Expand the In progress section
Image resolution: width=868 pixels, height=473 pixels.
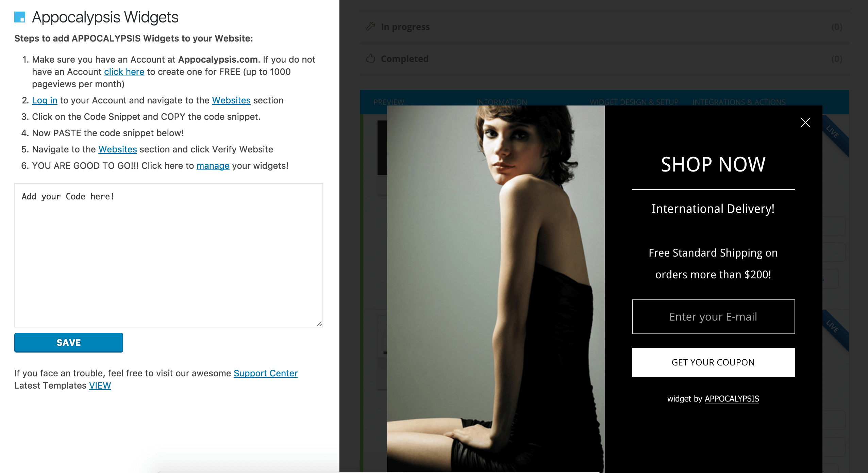click(x=604, y=27)
